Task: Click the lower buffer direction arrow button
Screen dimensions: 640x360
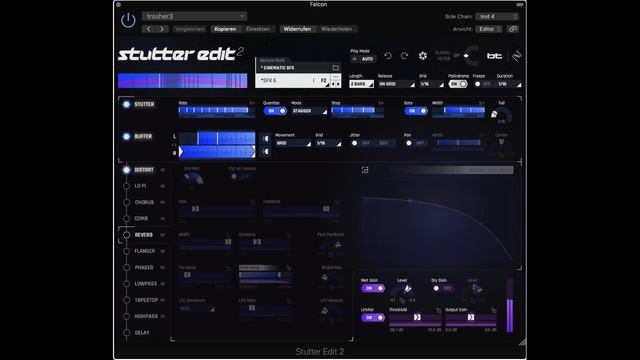Action: pos(266,152)
